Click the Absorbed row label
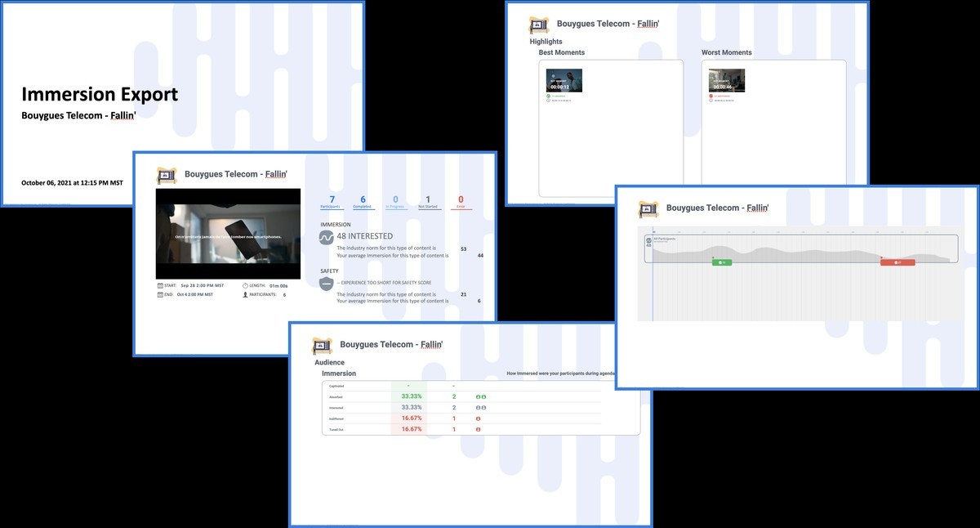 point(336,396)
